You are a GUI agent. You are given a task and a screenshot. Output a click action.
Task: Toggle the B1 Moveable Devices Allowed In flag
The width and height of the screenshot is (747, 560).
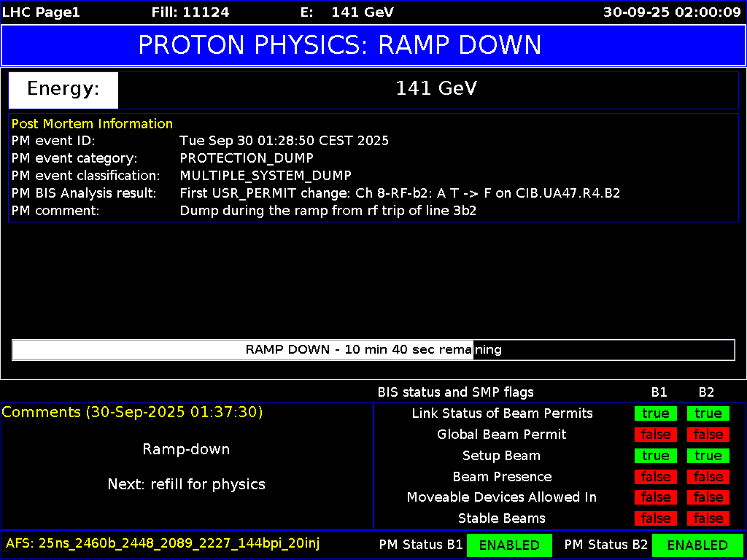[655, 497]
